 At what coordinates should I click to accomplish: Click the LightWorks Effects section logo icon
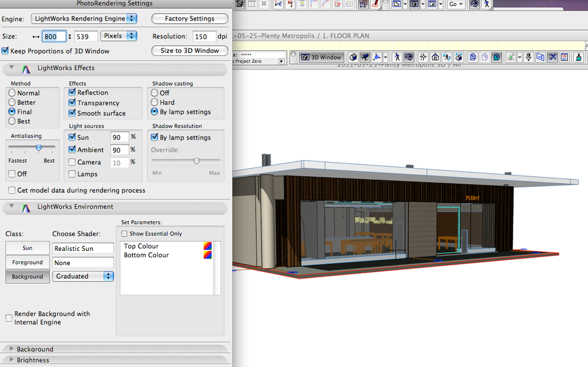pos(26,69)
